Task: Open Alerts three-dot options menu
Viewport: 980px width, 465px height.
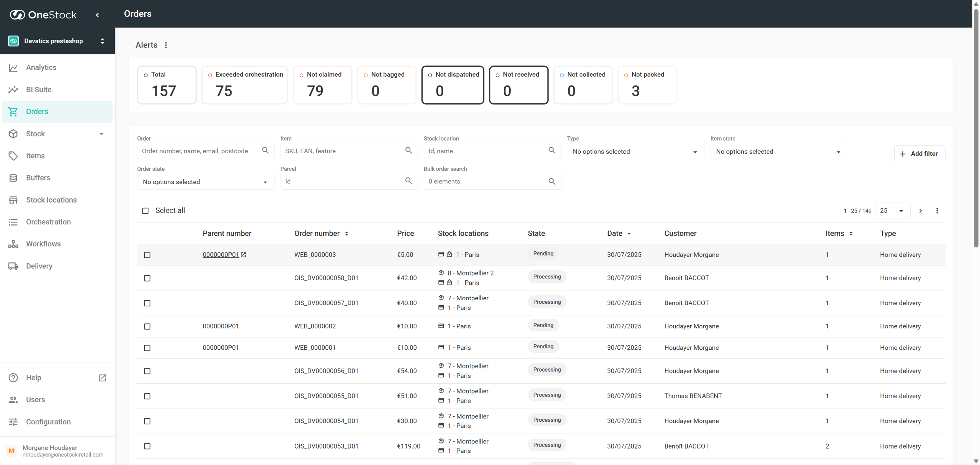Action: 166,45
